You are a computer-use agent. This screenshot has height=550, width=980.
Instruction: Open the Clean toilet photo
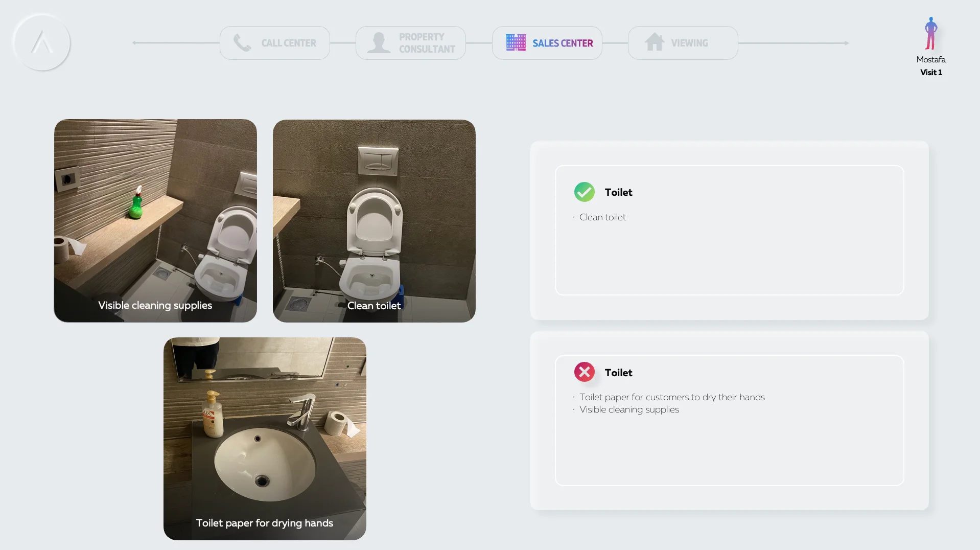[x=374, y=221]
